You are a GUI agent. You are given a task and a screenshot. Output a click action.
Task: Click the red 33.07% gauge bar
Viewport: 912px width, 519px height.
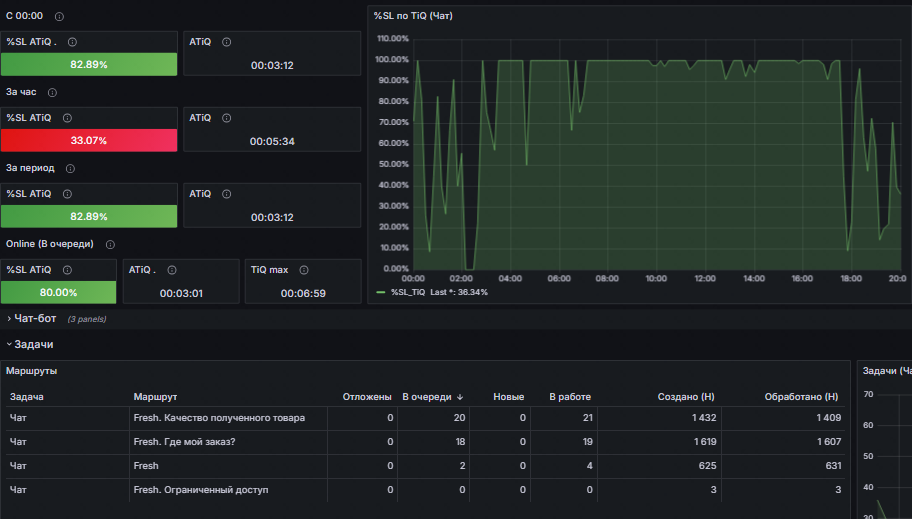(89, 140)
